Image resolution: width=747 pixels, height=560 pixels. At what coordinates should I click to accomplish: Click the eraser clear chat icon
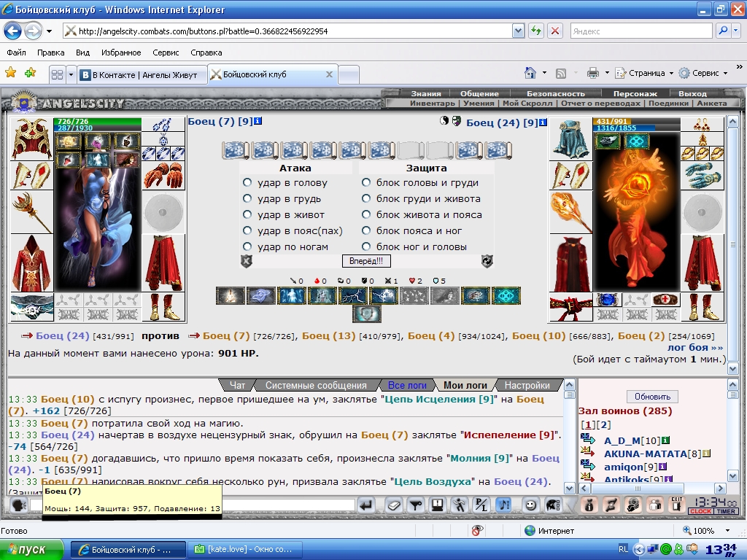(393, 505)
